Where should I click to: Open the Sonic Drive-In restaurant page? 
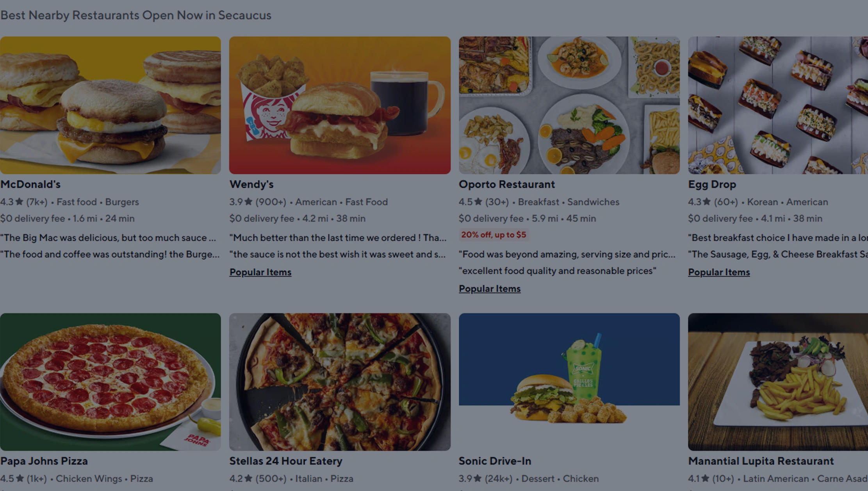click(495, 461)
